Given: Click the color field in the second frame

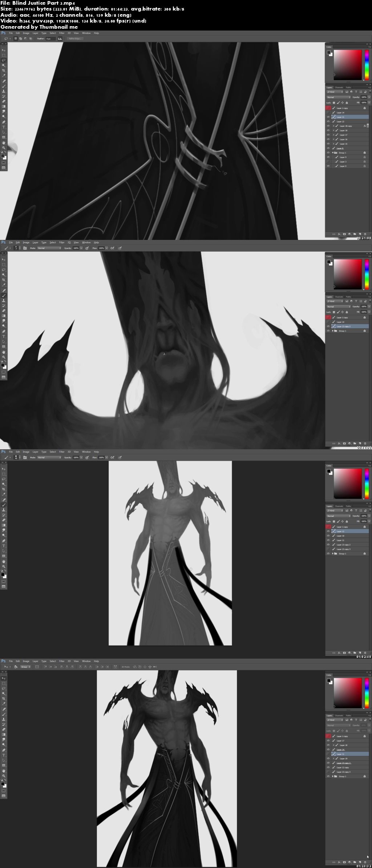Looking at the screenshot, I should click(348, 274).
